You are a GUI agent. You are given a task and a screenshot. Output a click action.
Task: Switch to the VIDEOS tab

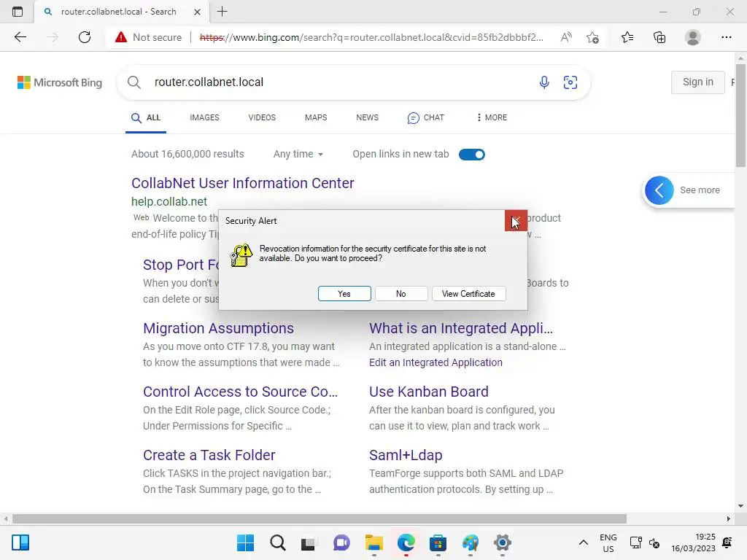click(262, 117)
